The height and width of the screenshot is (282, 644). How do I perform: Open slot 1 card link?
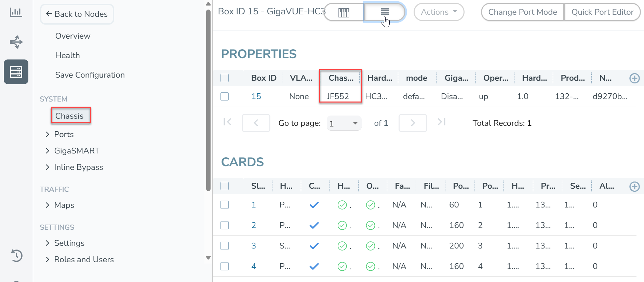point(254,205)
